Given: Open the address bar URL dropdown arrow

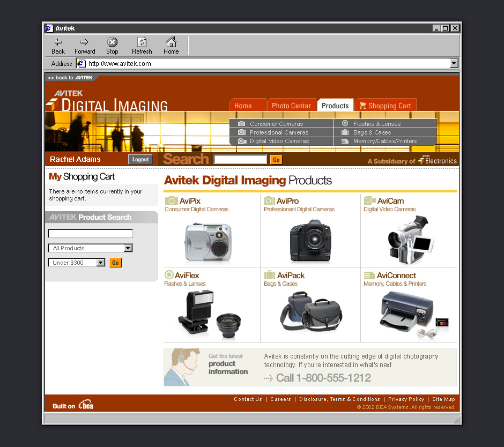Looking at the screenshot, I should [x=454, y=63].
